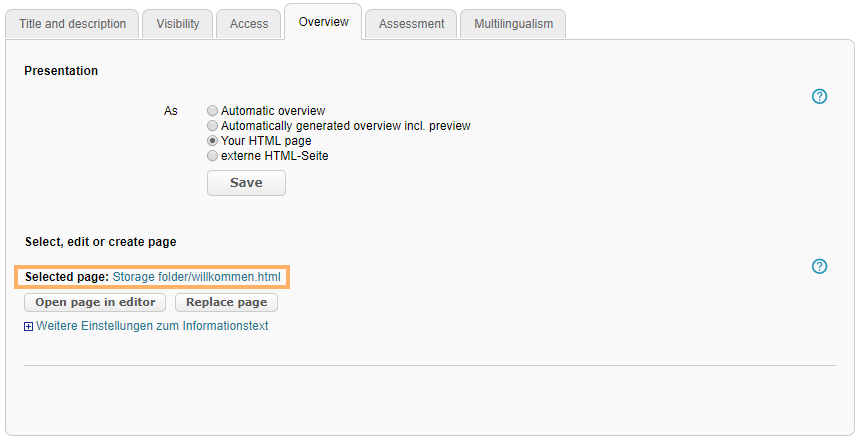Open help for Select, edit or create page
Image resolution: width=855 pixels, height=438 pixels.
pyautogui.click(x=819, y=266)
